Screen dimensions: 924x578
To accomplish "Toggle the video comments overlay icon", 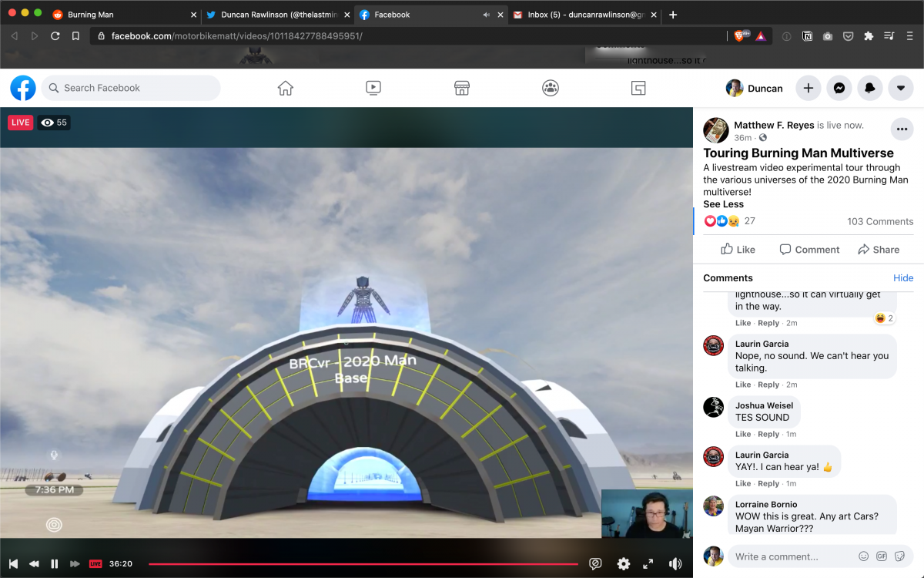I will 595,563.
